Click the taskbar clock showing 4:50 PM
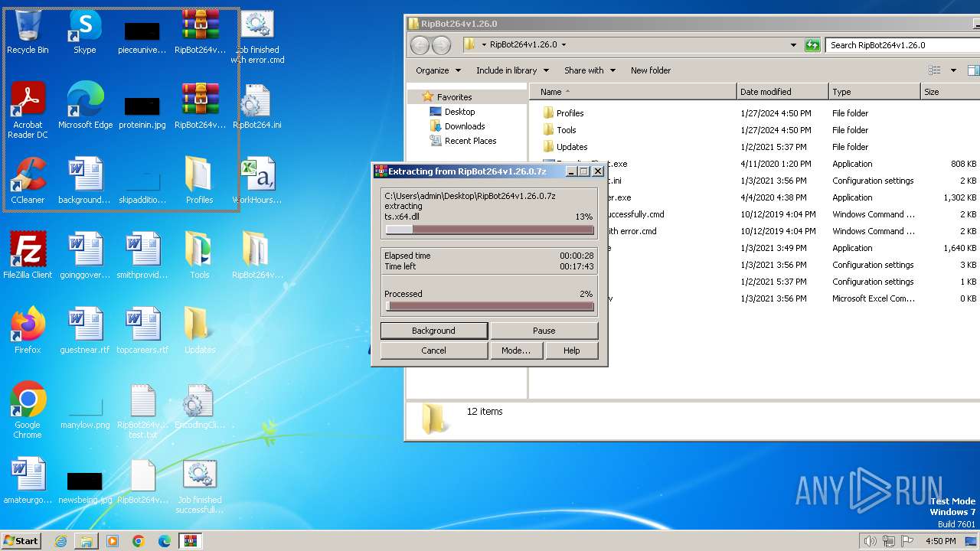 click(x=940, y=541)
